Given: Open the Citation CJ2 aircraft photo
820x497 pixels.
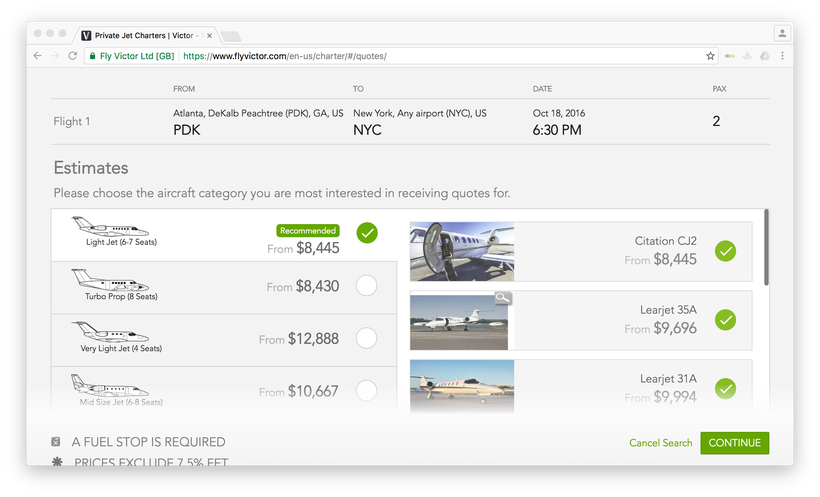Looking at the screenshot, I should [x=462, y=251].
